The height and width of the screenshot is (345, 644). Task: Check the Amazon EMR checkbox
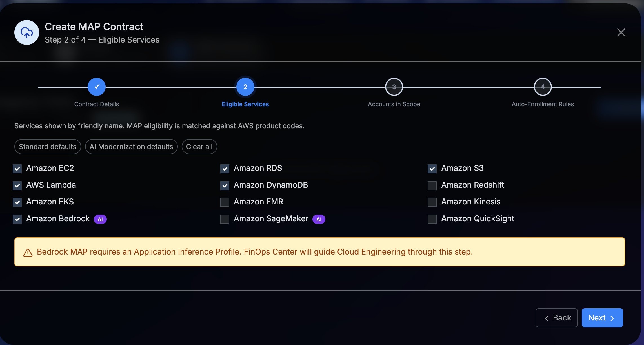pyautogui.click(x=225, y=202)
